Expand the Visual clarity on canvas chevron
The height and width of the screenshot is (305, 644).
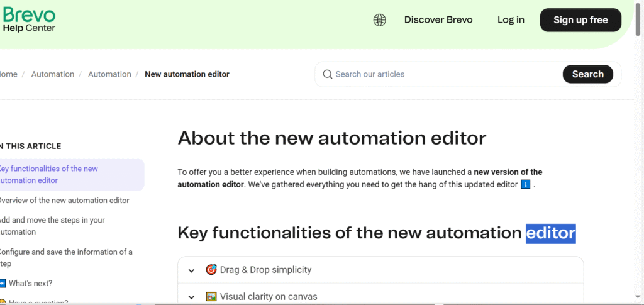(x=191, y=297)
